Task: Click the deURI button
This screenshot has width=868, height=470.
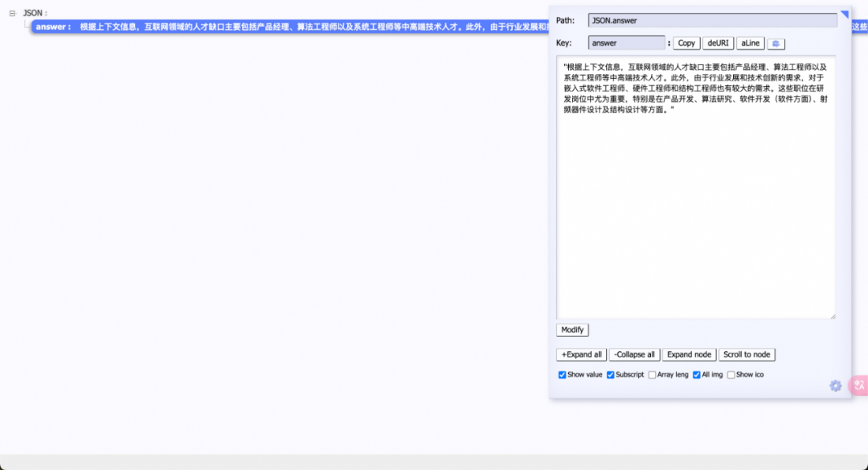Action: (718, 43)
